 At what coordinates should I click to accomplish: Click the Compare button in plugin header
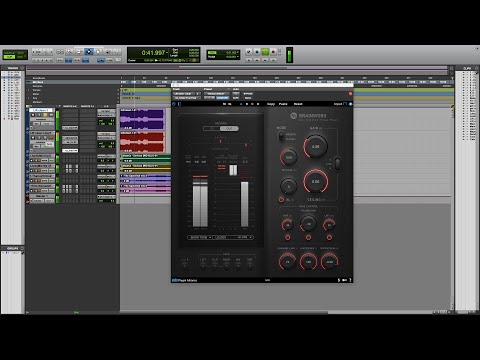[222, 98]
